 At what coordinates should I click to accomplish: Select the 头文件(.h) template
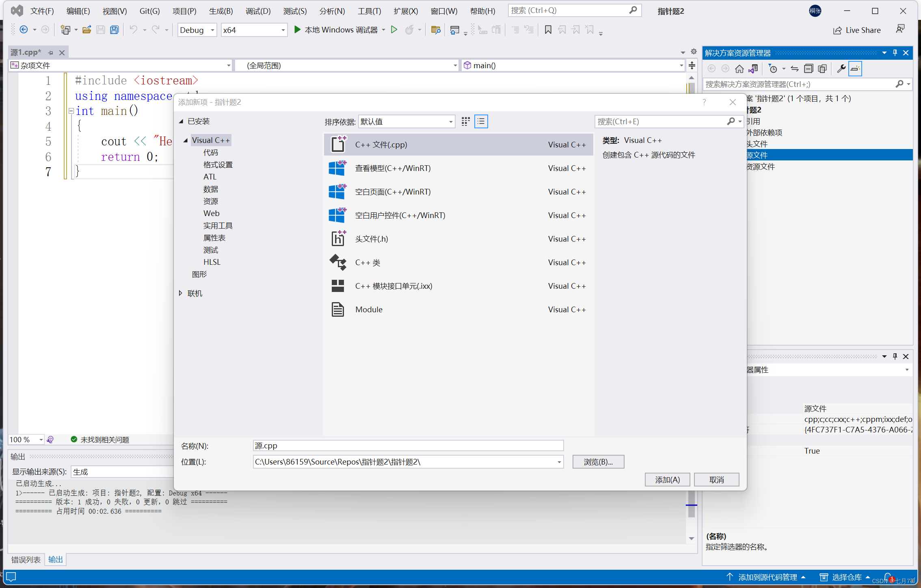pos(458,239)
